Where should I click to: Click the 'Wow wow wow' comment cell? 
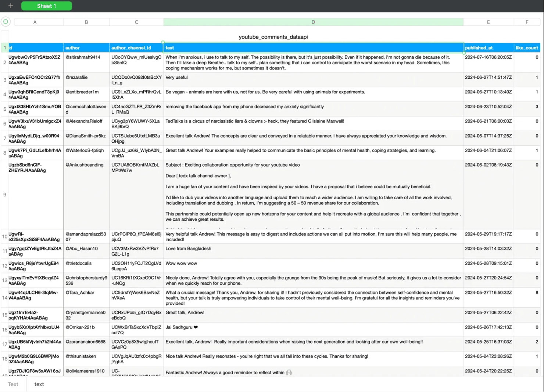coord(313,266)
